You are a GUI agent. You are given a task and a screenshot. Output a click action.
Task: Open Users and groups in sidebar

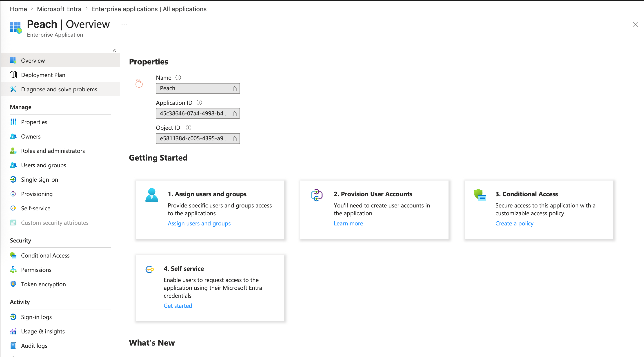(x=60, y=165)
